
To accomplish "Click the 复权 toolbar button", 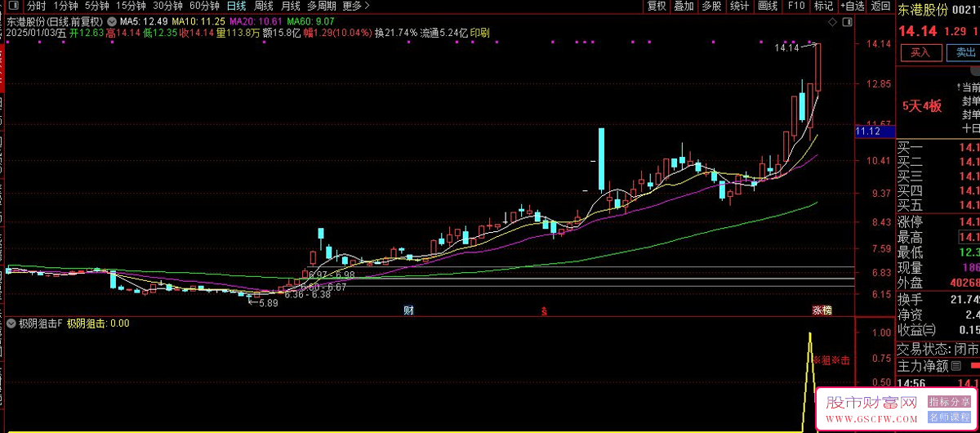I will (656, 6).
